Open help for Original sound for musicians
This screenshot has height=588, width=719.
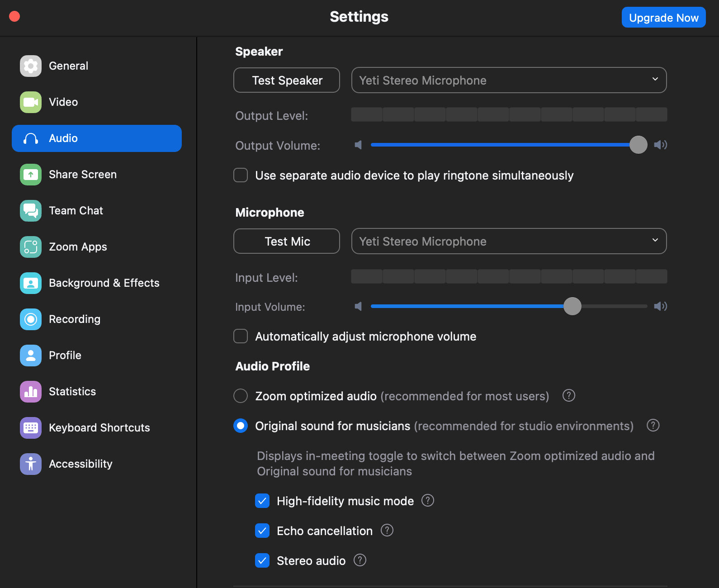click(x=653, y=426)
